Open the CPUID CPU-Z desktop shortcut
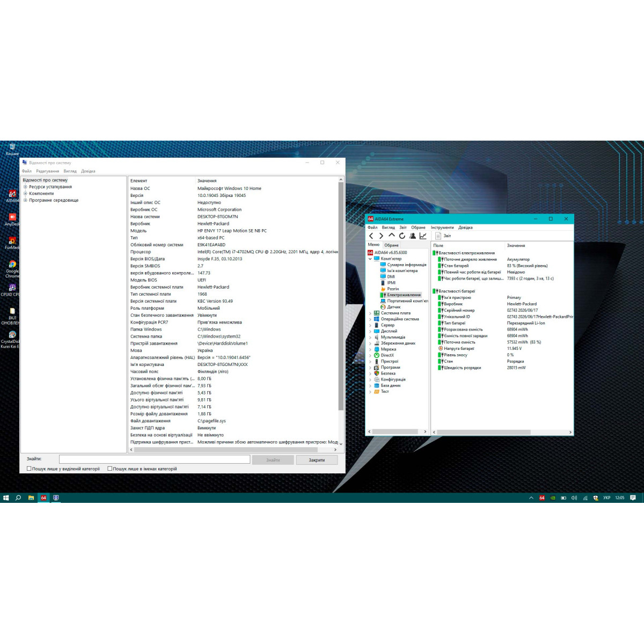Screen dimensions: 644x644 pos(11,290)
